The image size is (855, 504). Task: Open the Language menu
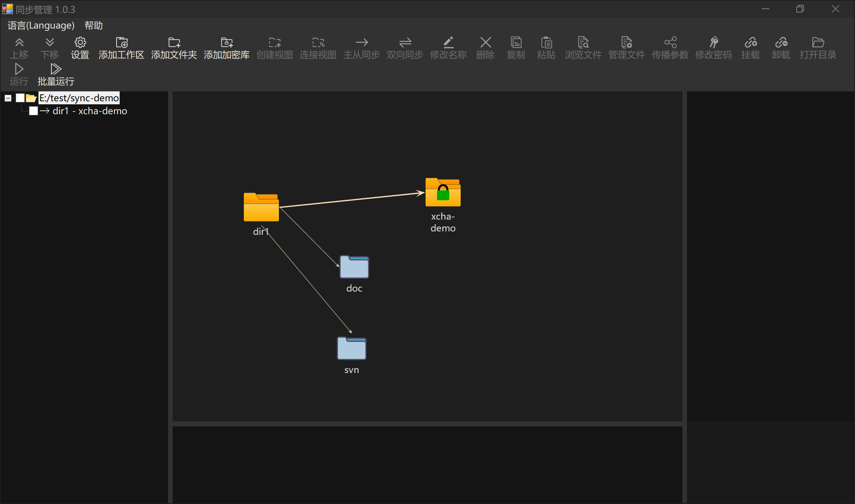(41, 26)
